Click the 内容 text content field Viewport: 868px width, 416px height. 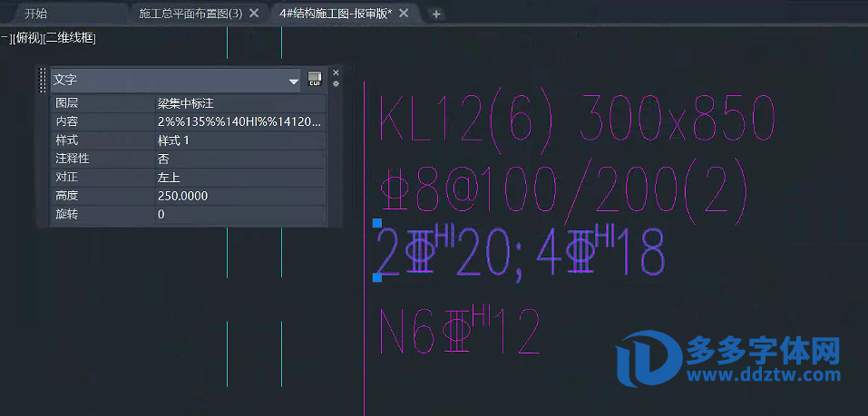pyautogui.click(x=239, y=121)
